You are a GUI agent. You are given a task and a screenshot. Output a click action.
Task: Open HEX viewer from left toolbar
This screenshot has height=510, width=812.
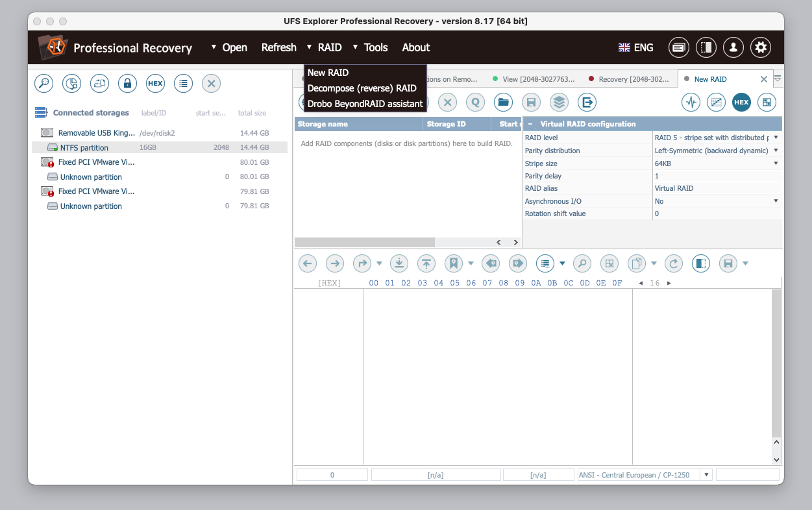click(x=155, y=83)
